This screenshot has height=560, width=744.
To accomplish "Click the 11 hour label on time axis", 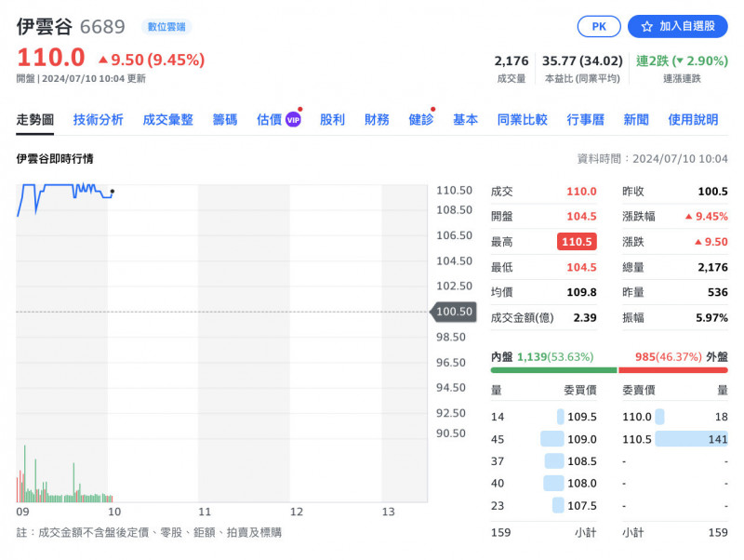I will point(205,512).
